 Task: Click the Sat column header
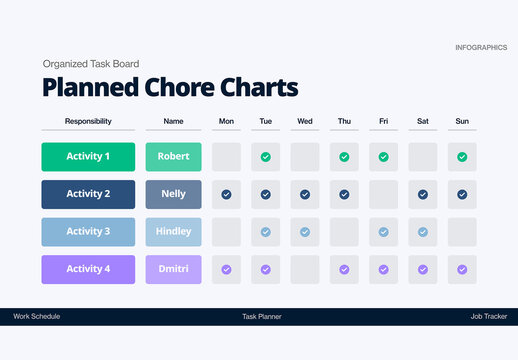click(x=423, y=121)
